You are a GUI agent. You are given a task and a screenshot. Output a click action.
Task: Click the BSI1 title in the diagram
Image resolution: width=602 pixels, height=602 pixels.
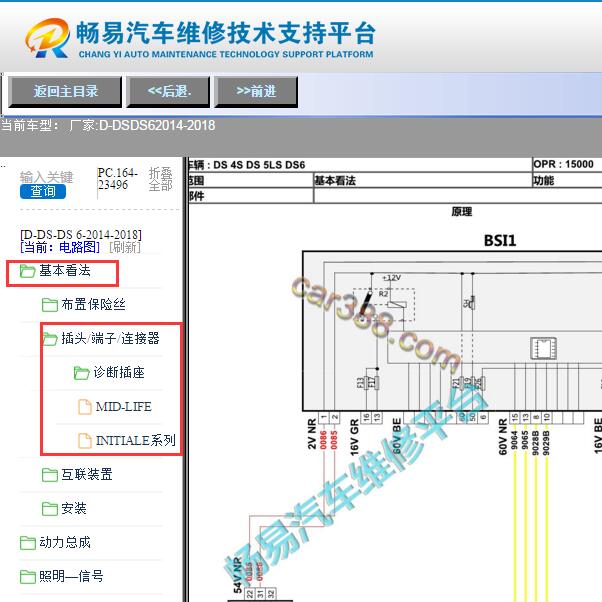(x=500, y=241)
